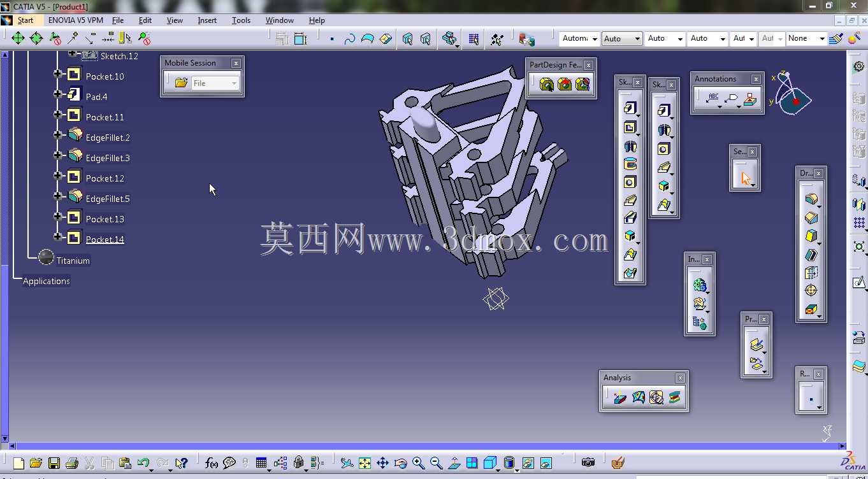The width and height of the screenshot is (868, 479).
Task: Click the orange Select arrow tool
Action: click(744, 178)
